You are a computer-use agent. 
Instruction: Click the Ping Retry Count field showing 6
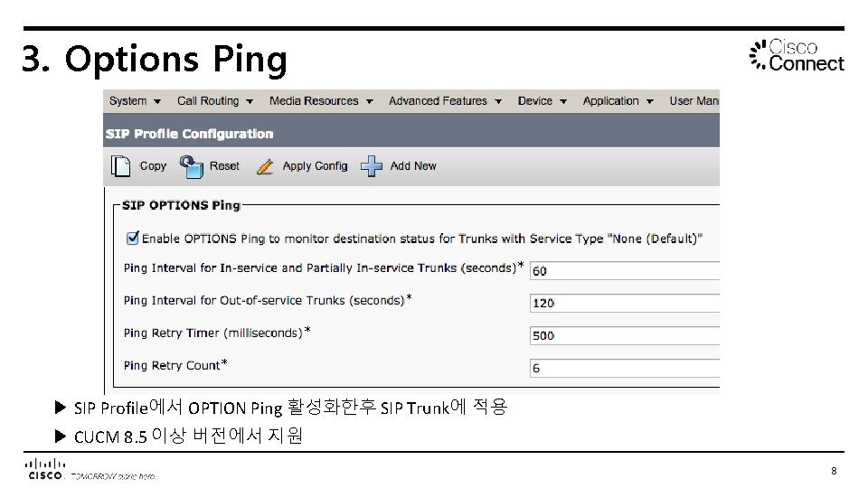click(625, 368)
